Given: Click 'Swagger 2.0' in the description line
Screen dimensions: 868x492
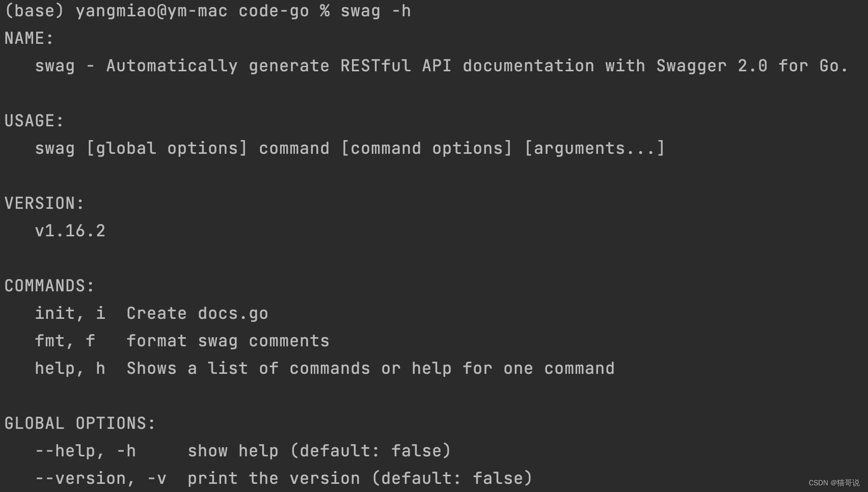Looking at the screenshot, I should point(712,66).
